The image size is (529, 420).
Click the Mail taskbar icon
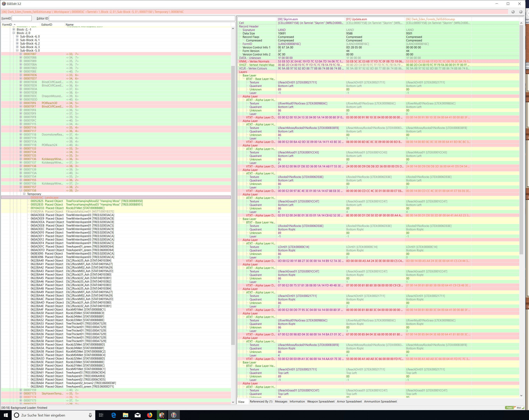pos(137,415)
